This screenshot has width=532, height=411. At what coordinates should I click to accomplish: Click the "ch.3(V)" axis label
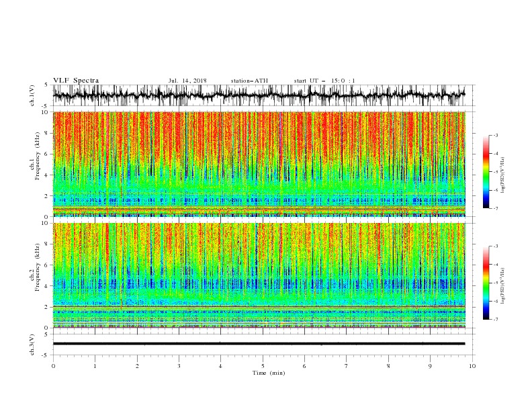pos(32,345)
